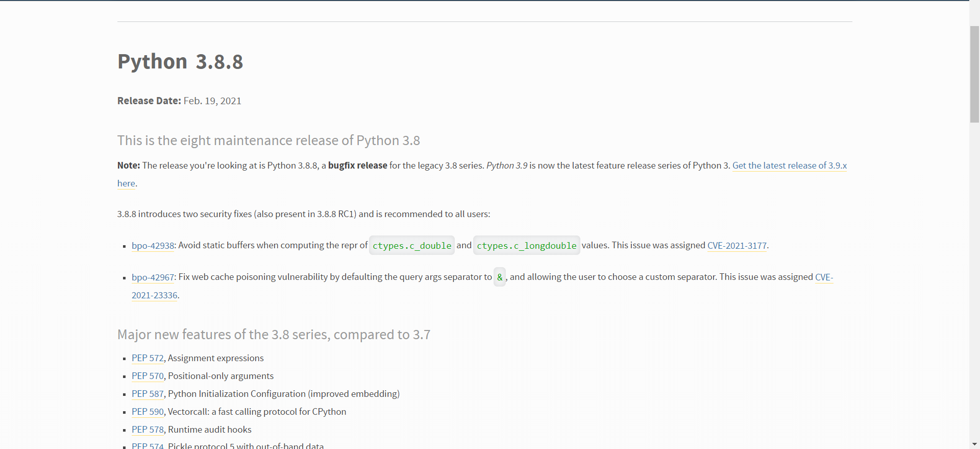Click 'Python Initialization Configuration (improved embedding)' text
Screen dimensions: 980x449
tap(284, 394)
